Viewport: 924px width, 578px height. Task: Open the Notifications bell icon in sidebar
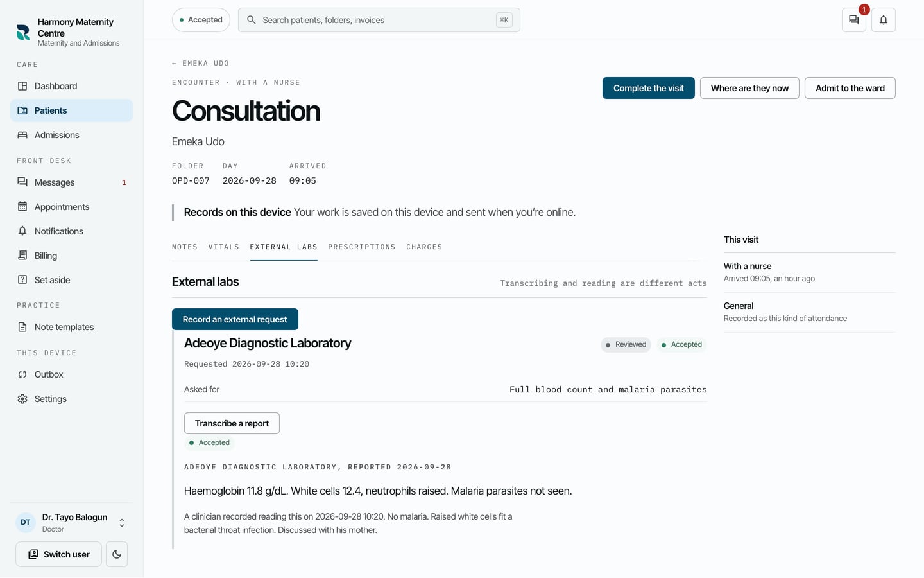22,231
